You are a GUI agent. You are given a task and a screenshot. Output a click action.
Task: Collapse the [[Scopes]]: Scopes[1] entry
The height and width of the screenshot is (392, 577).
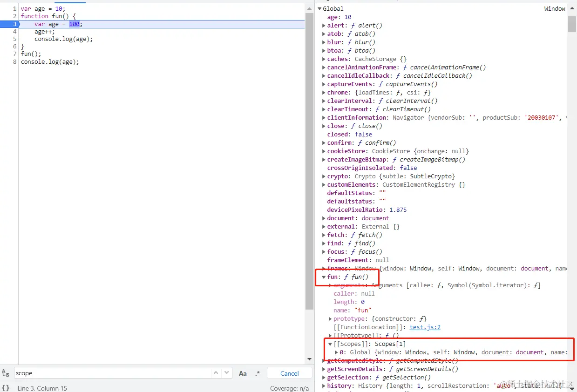coord(330,344)
